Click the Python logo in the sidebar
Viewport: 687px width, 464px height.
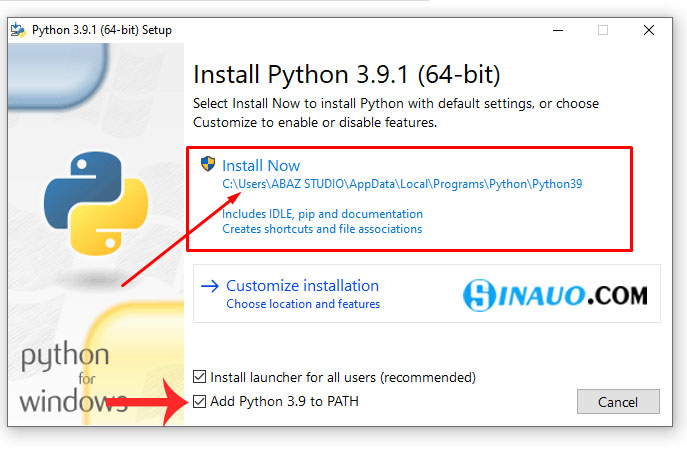[x=96, y=204]
